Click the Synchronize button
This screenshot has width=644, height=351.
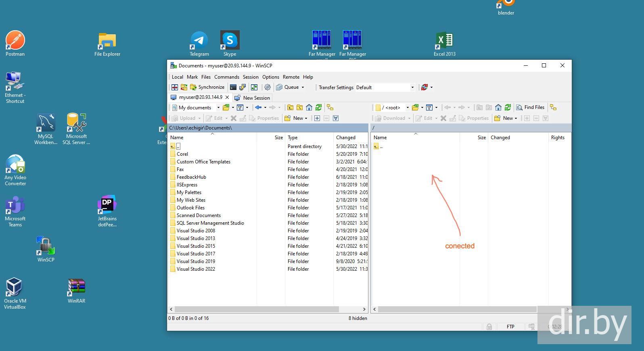pos(207,87)
